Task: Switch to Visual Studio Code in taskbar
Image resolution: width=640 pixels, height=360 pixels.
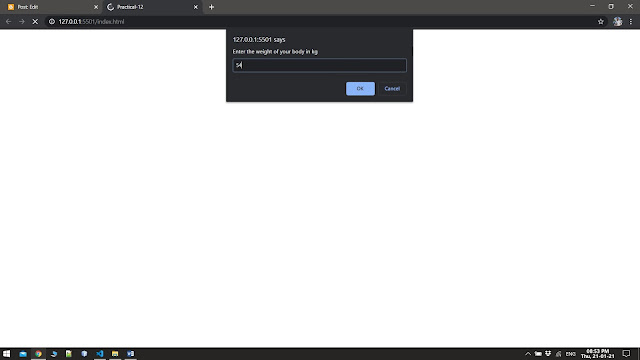Action: click(100, 354)
